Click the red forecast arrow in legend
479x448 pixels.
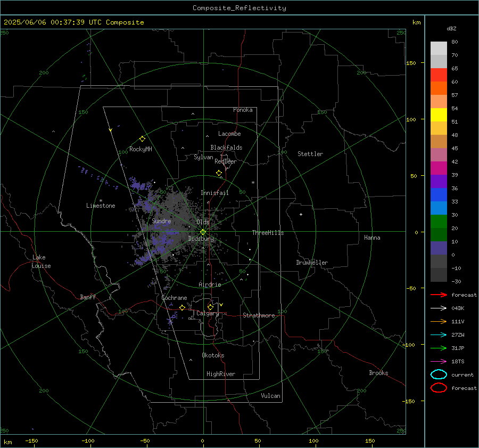pos(439,295)
